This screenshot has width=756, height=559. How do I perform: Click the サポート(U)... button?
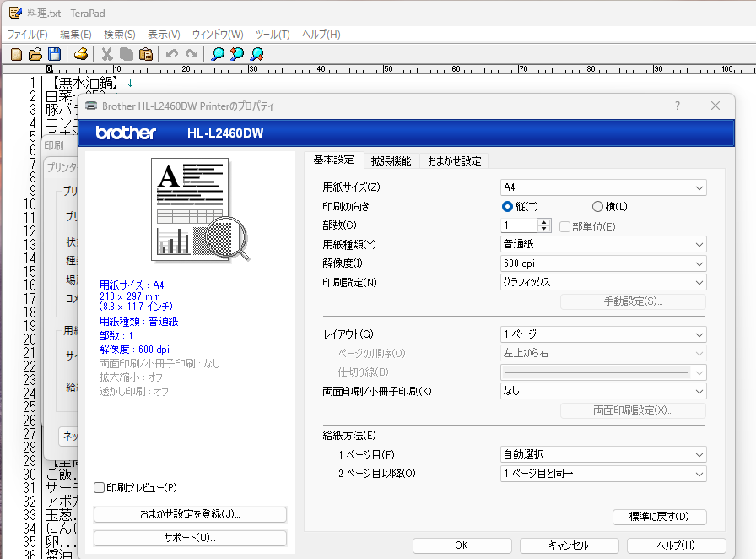[190, 538]
